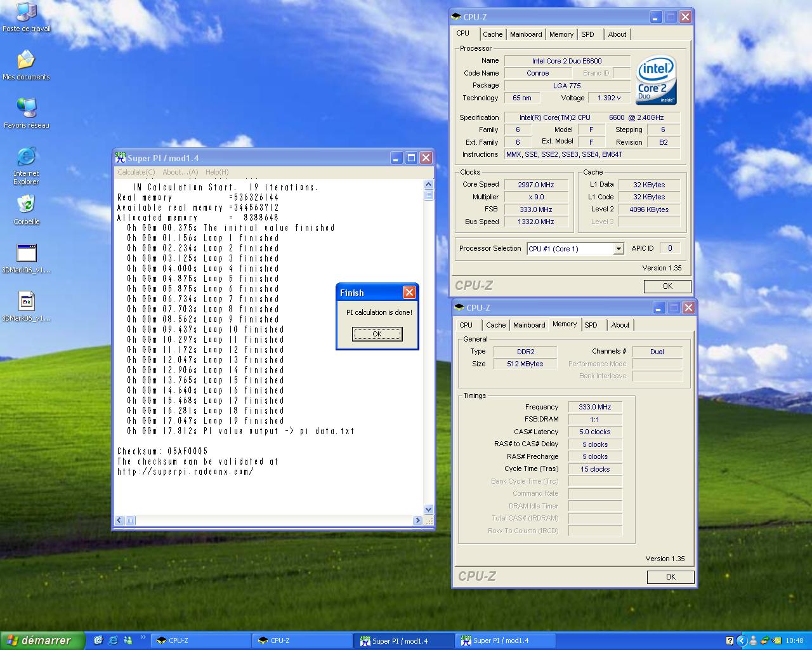The width and height of the screenshot is (812, 650).
Task: Click Super PI horizontal scrollbar right arrow
Action: 417,521
